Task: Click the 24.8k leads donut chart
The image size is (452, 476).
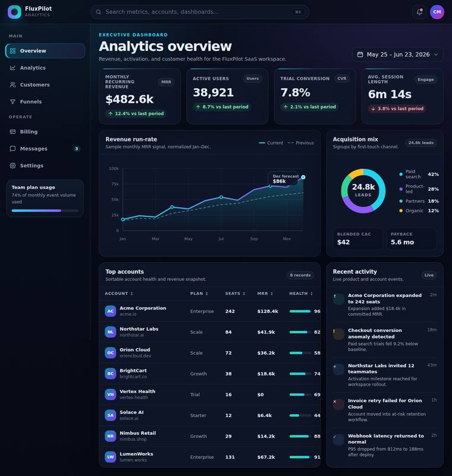Action: pyautogui.click(x=363, y=191)
